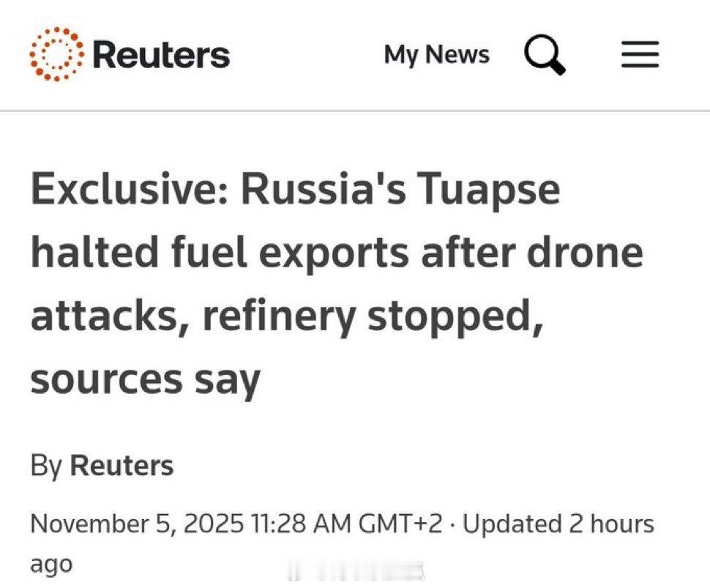710x588 pixels.
Task: Click the blurred watermark at the bottom
Action: [x=358, y=571]
